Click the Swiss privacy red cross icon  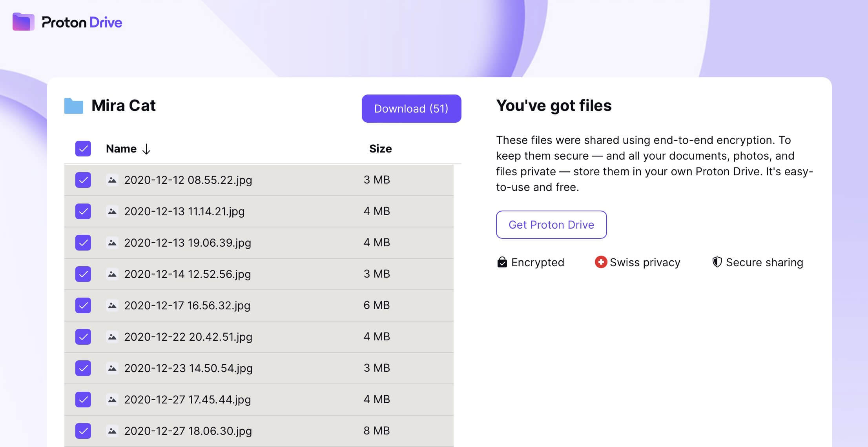600,262
